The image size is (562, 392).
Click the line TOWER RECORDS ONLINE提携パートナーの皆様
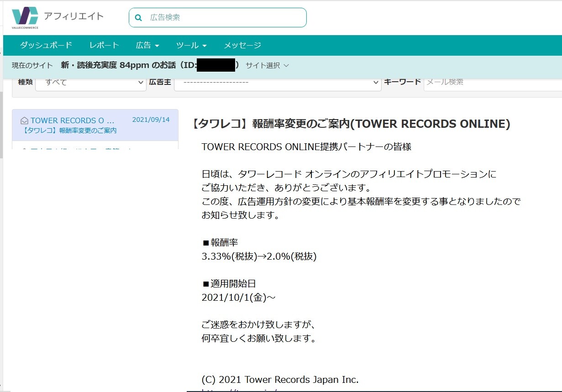306,147
